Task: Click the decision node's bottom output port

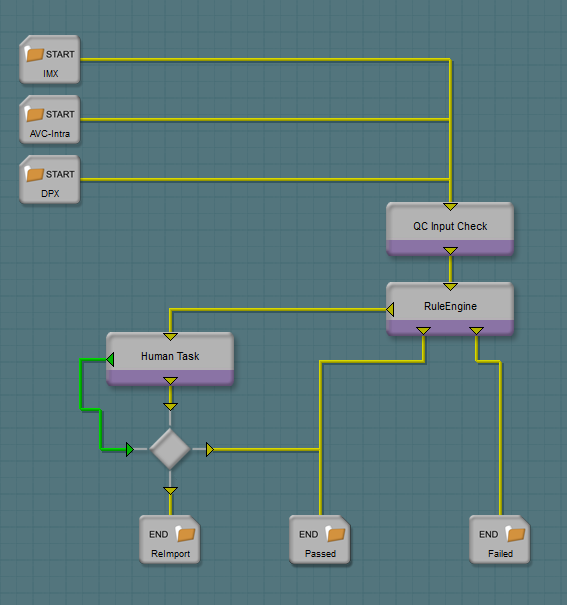Action: (x=170, y=491)
